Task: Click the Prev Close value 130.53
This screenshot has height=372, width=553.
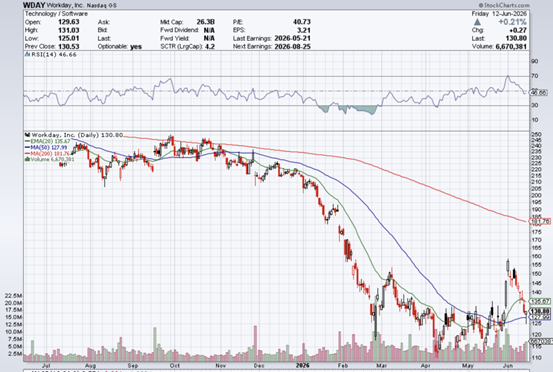Action: [68, 46]
